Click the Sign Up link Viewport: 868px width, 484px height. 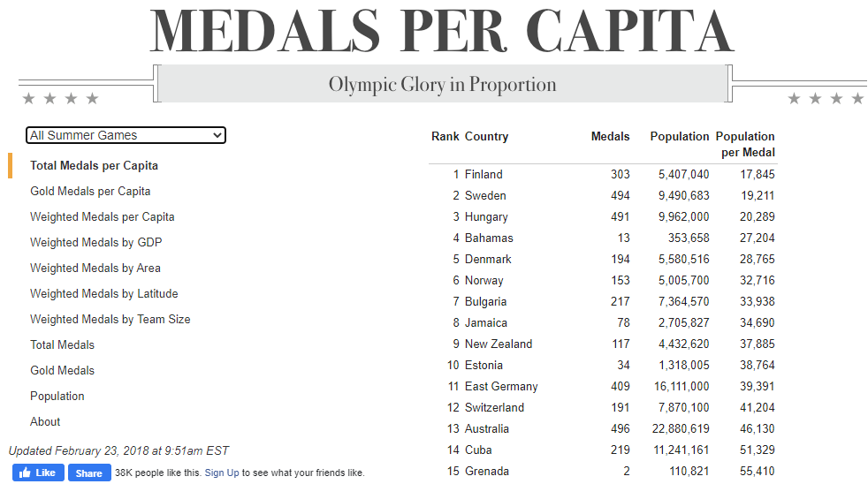(x=222, y=473)
